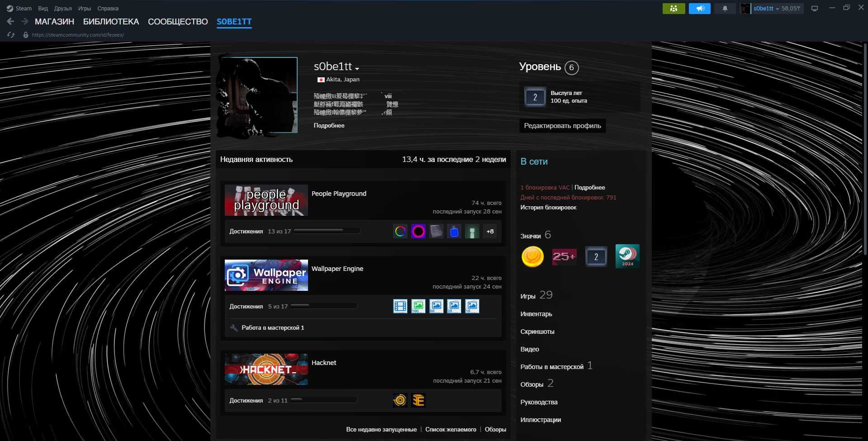The height and width of the screenshot is (441, 868).
Task: Open the Руководства link
Action: [539, 402]
